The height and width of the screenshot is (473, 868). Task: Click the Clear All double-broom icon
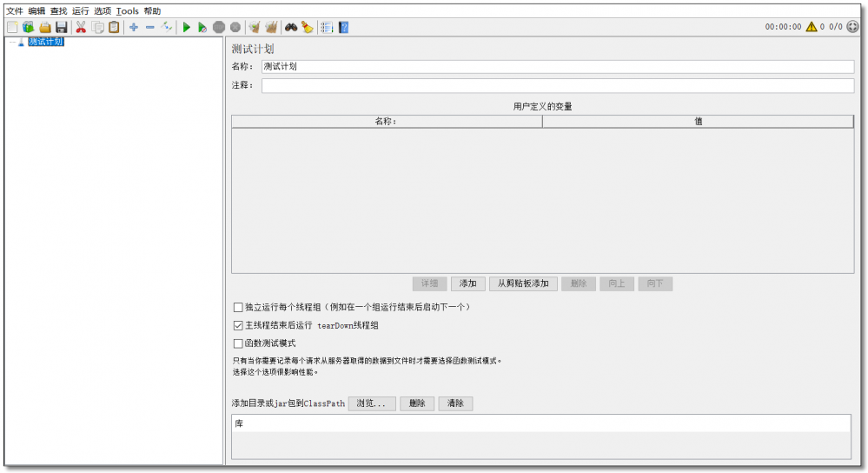(x=271, y=27)
